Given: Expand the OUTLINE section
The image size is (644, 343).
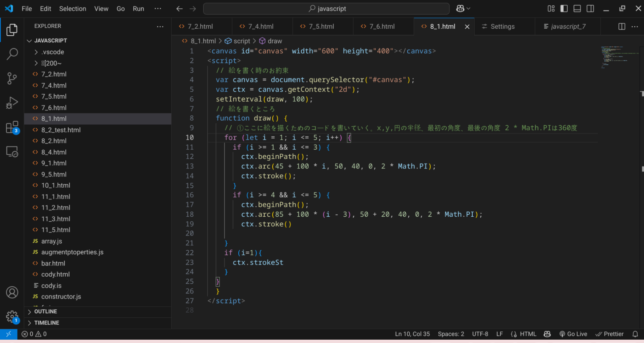Looking at the screenshot, I should 45,311.
